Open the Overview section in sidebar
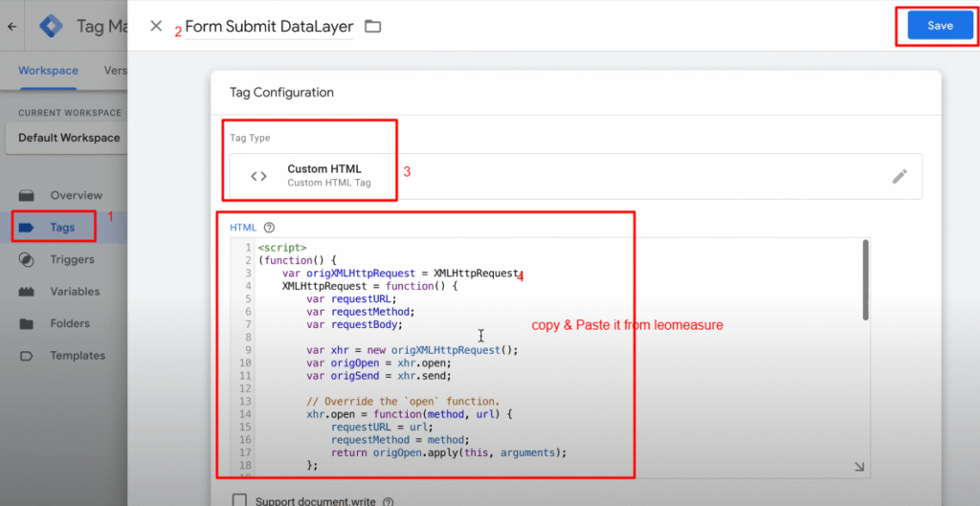This screenshot has width=980, height=506. (x=76, y=195)
